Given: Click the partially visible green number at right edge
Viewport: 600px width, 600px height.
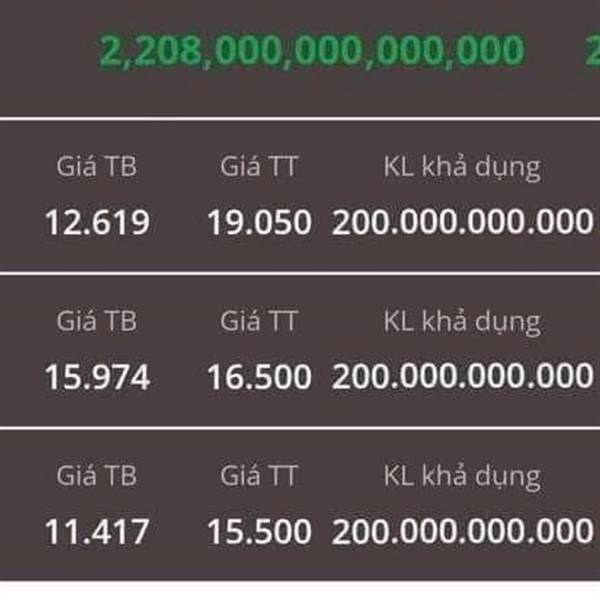Looking at the screenshot, I should point(592,51).
